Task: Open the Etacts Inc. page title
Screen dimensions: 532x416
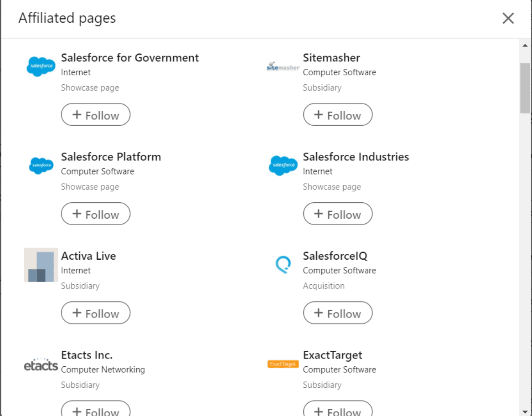Action: coord(87,355)
